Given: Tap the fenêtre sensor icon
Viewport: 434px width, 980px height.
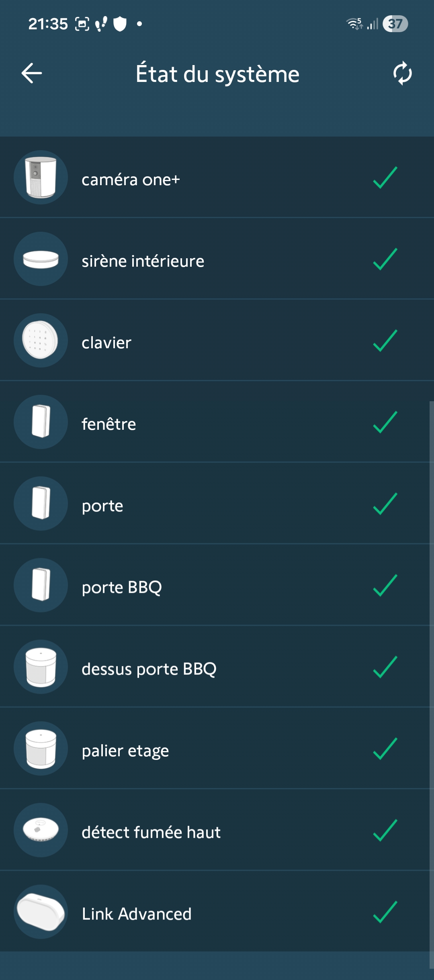Looking at the screenshot, I should coord(41,422).
